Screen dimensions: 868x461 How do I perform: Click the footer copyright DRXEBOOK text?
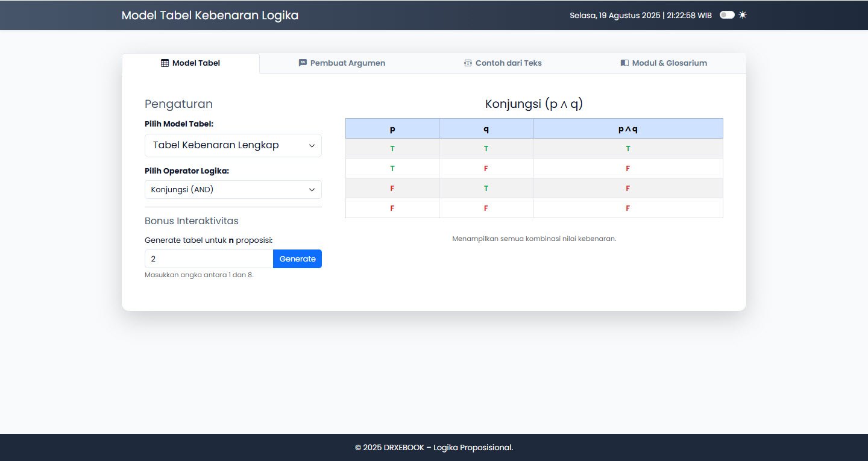[x=434, y=447]
